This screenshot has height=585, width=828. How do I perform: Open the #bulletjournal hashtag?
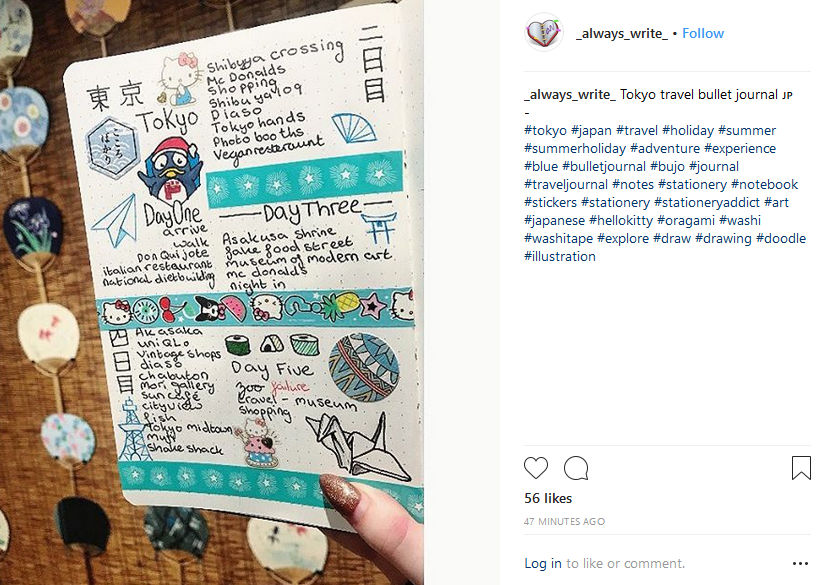tap(604, 166)
